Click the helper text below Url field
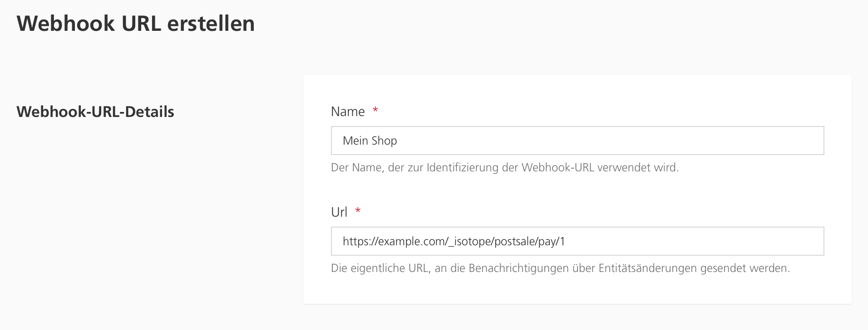This screenshot has height=330, width=868. 560,268
